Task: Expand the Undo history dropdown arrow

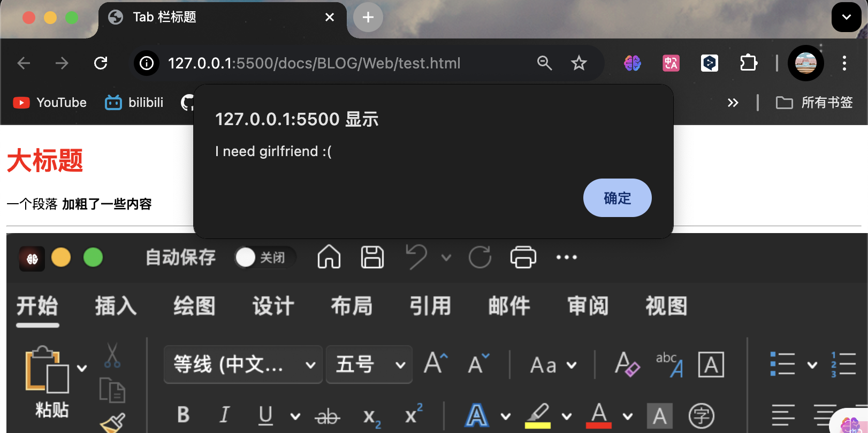Action: tap(446, 258)
